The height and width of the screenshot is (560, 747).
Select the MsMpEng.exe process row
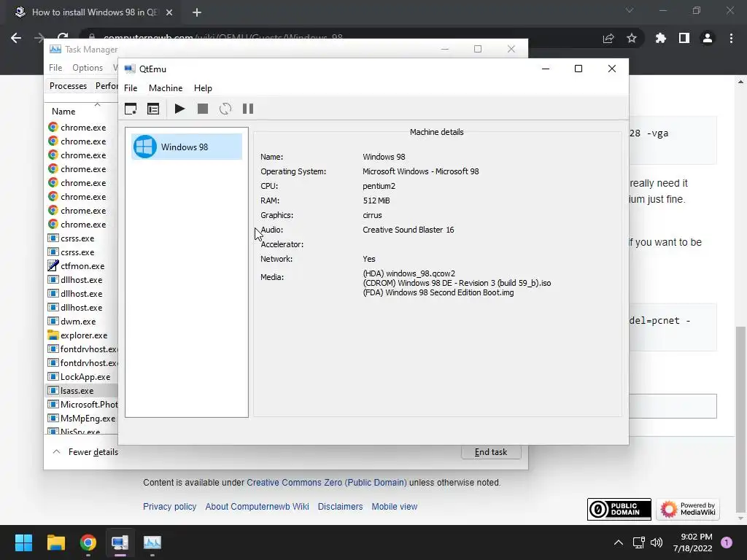click(82, 418)
